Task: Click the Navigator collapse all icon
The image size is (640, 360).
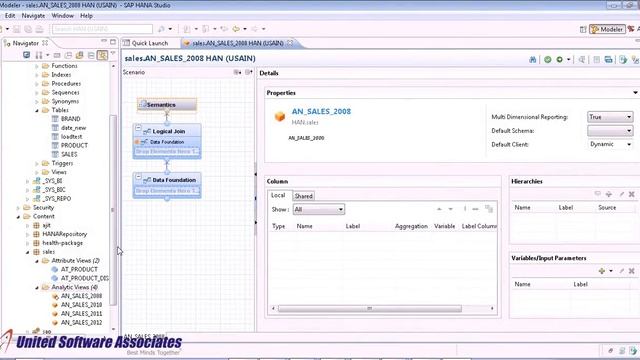Action: click(91, 55)
